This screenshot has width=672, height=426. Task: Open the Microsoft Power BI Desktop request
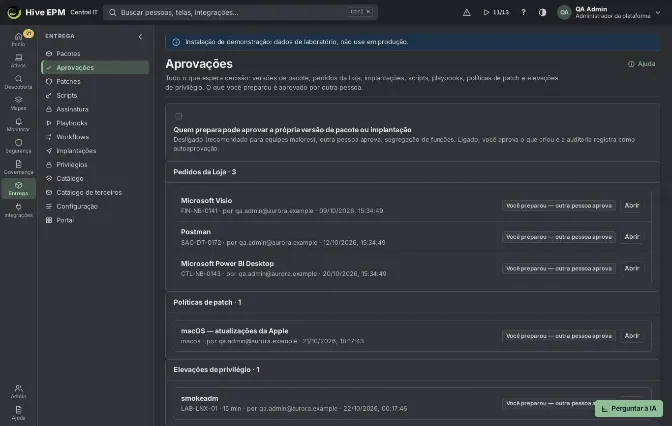(632, 268)
